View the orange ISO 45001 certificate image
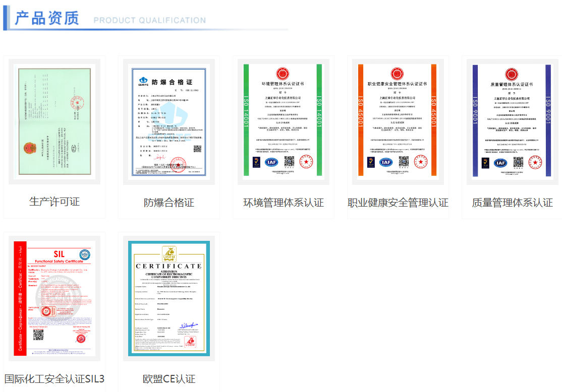This screenshot has height=392, width=562. pyautogui.click(x=398, y=121)
